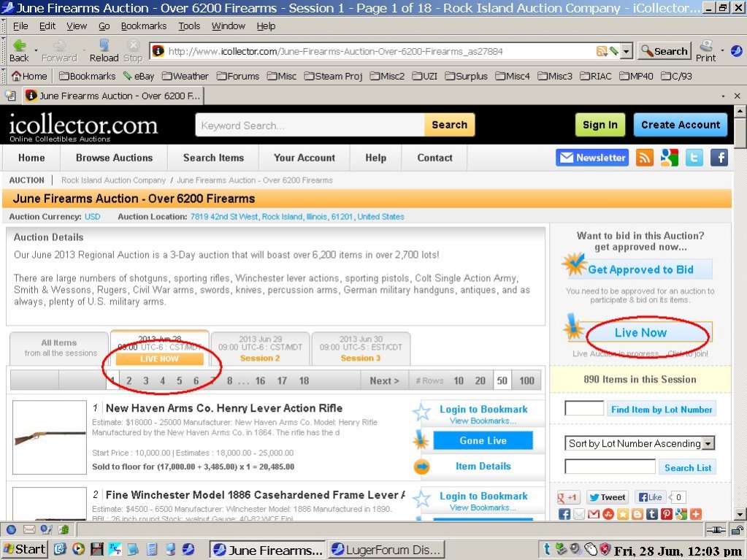The height and width of the screenshot is (560, 747).
Task: Share via the Tumblr icon
Action: [x=652, y=514]
